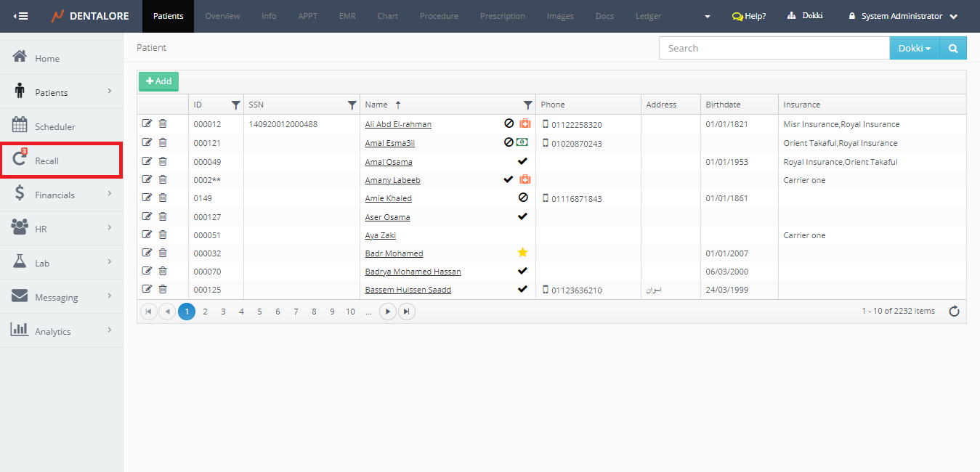Screen dimensions: 980x472
Task: Click the blue search magnifier button
Action: click(952, 49)
